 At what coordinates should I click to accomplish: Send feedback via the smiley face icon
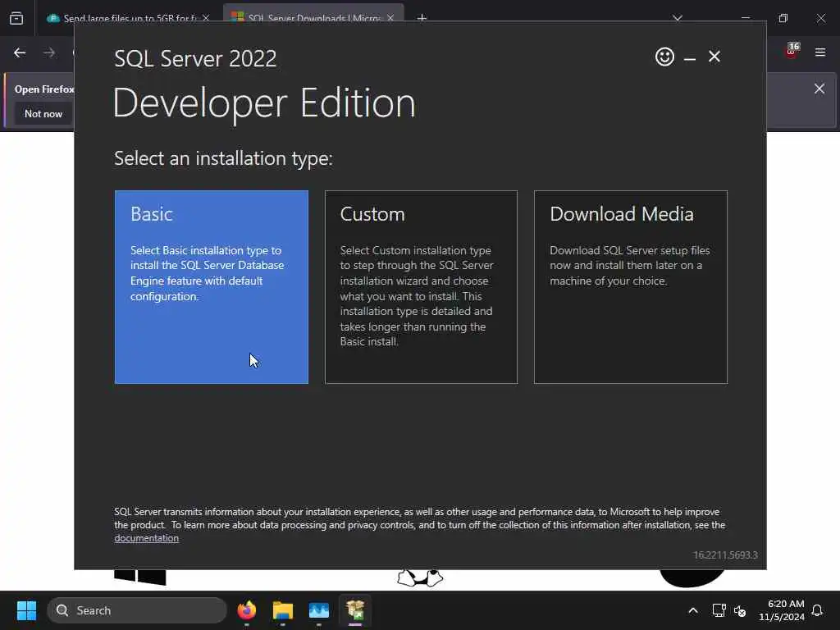(664, 57)
